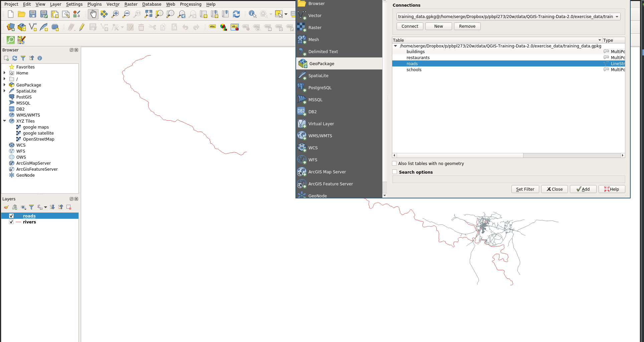The image size is (644, 342).
Task: Click the Identify Features tool
Action: [252, 14]
